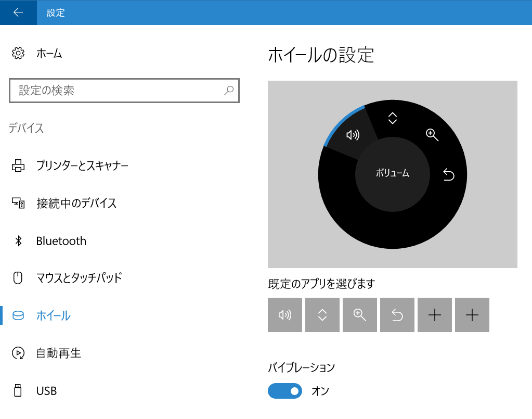Viewport: 532px width, 419px height.
Task: Click the printer icon in sidebar
Action: click(18, 166)
